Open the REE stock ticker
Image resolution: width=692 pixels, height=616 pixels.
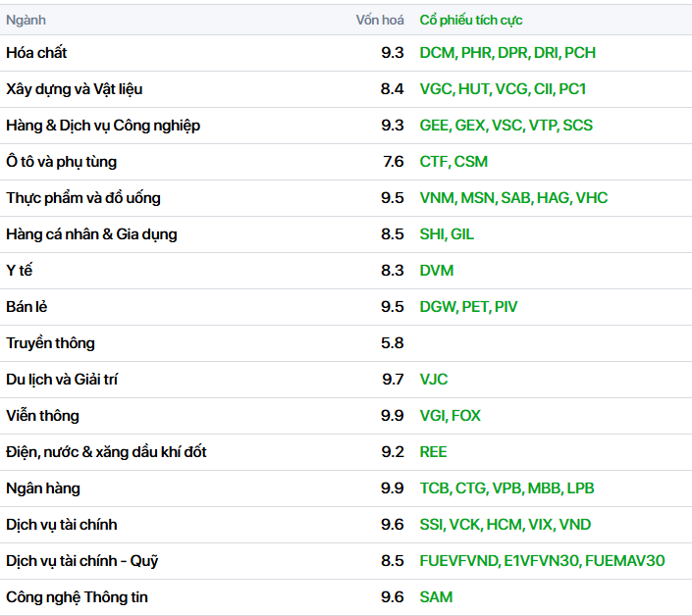click(x=433, y=452)
